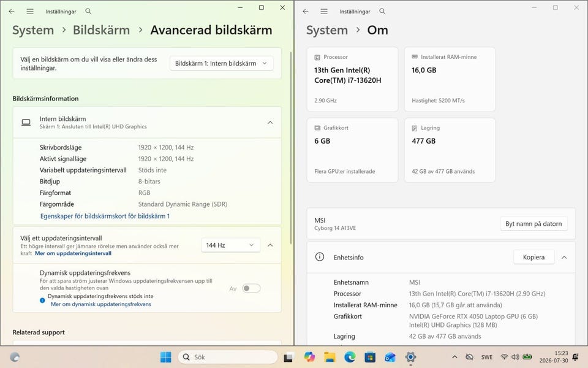This screenshot has width=588, height=368.
Task: Go back in the Avancerad bildskärm window
Action: (x=12, y=11)
